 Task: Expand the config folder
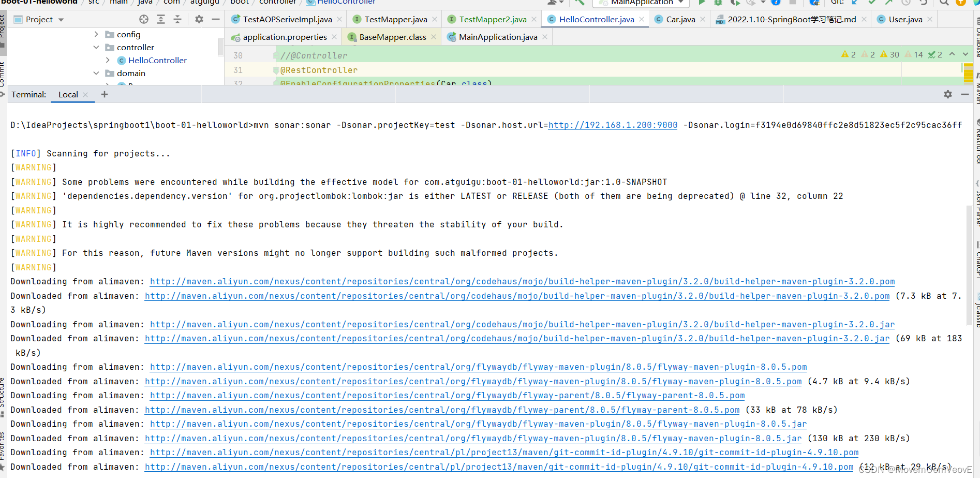[x=96, y=34]
